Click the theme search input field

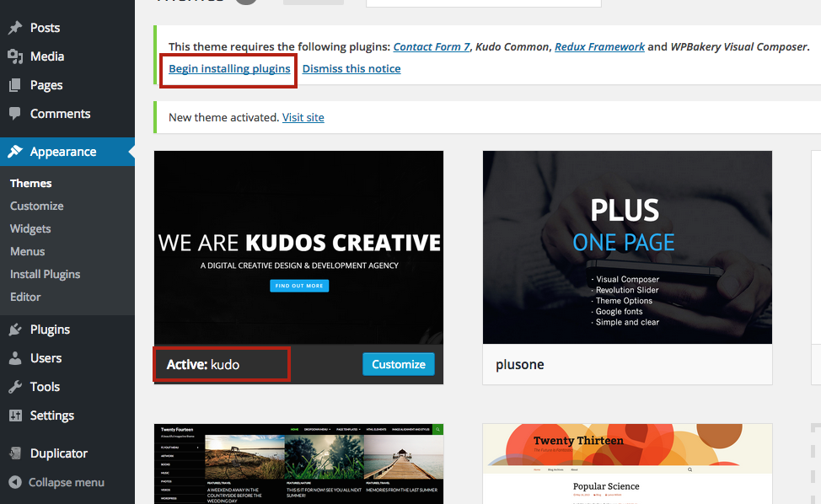[x=483, y=3]
